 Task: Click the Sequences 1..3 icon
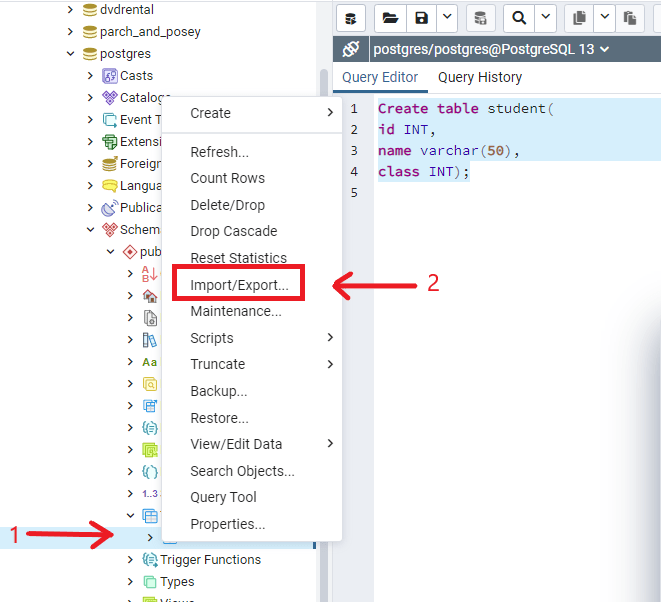click(x=150, y=494)
